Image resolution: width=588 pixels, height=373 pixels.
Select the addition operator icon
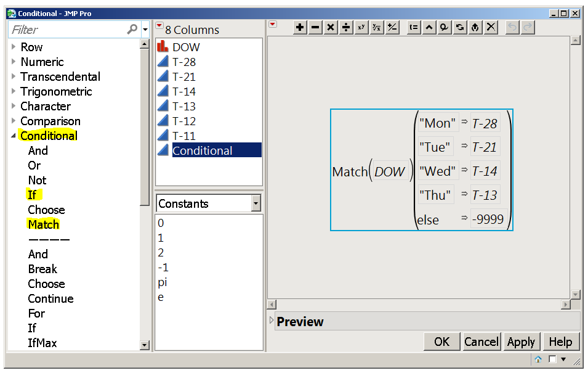(x=300, y=27)
